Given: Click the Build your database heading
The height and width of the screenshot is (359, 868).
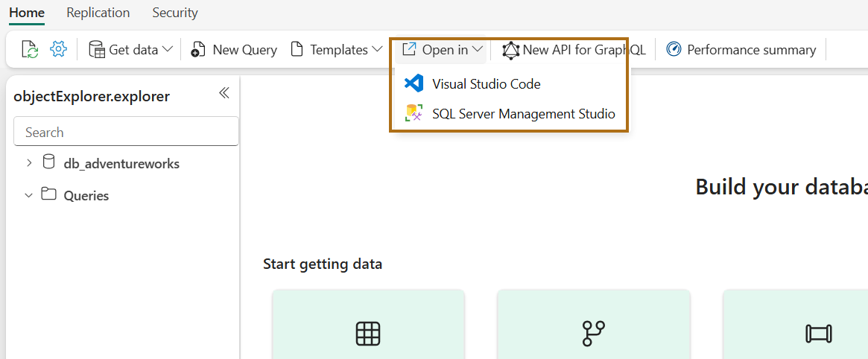Looking at the screenshot, I should click(x=782, y=187).
